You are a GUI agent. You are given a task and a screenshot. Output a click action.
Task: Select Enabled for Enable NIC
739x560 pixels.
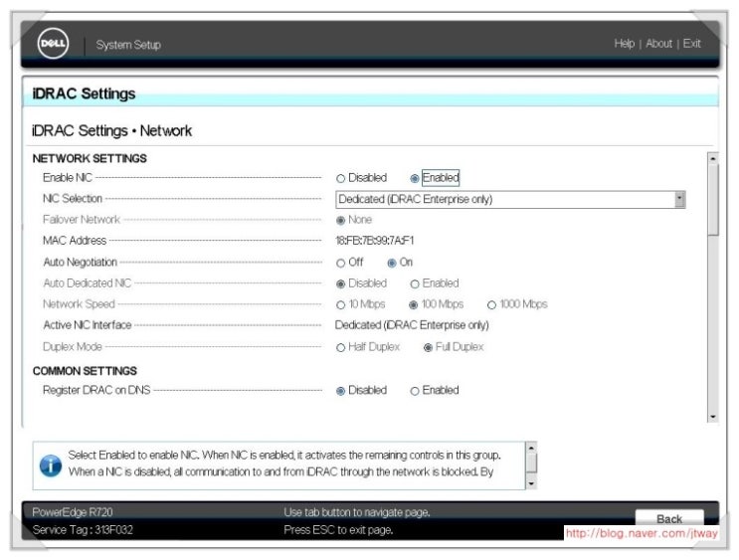(x=415, y=178)
